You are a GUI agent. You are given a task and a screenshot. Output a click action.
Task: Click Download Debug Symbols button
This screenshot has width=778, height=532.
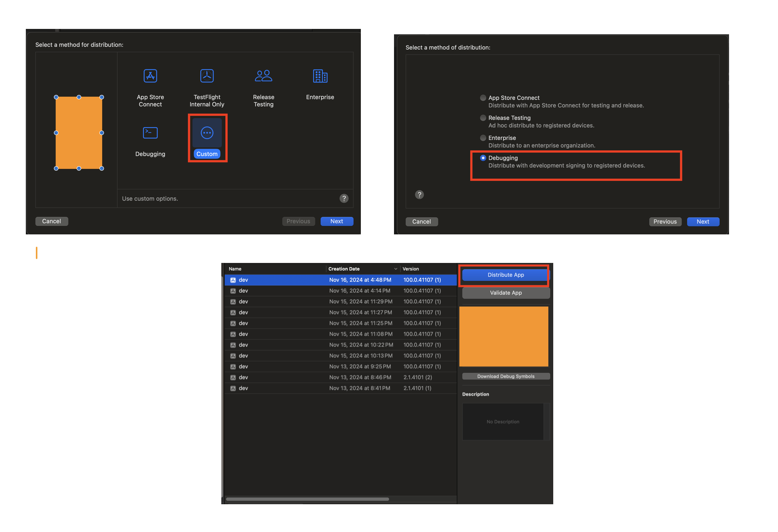(x=505, y=376)
